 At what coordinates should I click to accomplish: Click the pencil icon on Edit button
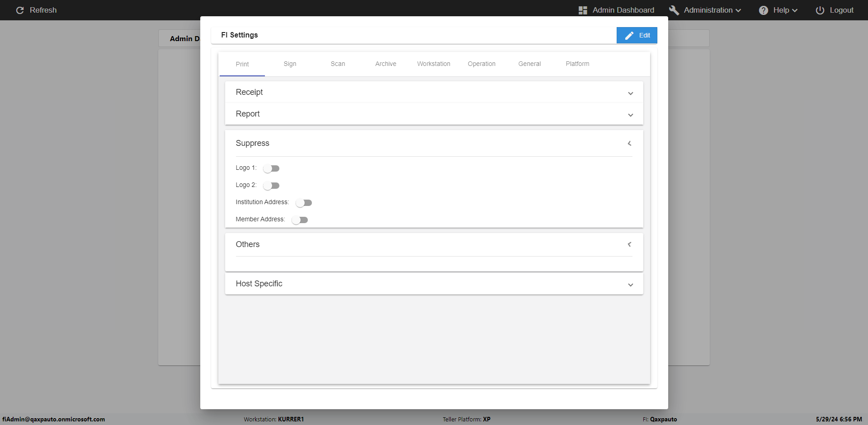click(x=629, y=35)
